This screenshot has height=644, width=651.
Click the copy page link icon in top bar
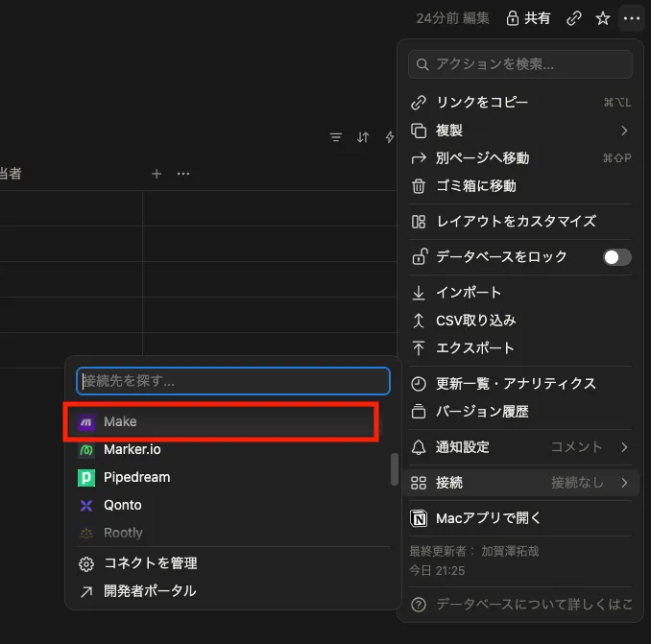click(x=574, y=18)
